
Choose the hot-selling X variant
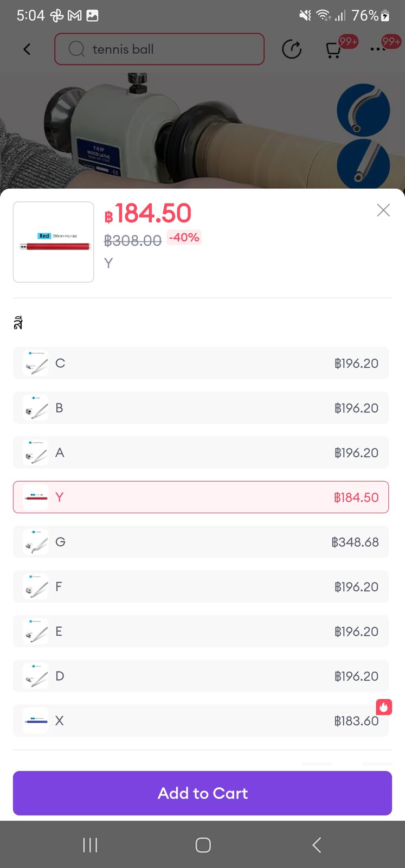[201, 720]
